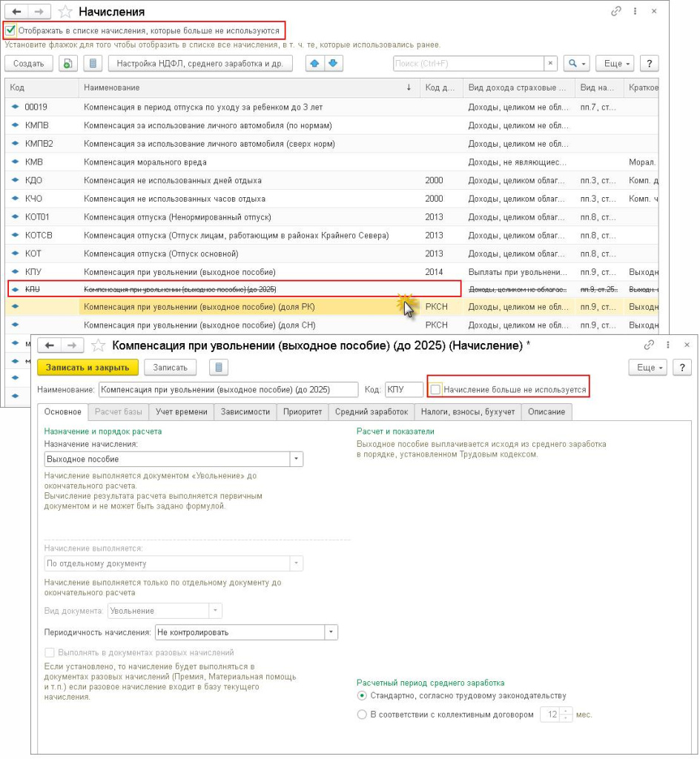Select row Компенсация отпуска (Ненормированный отпуск)
700x759 pixels.
[x=332, y=217]
